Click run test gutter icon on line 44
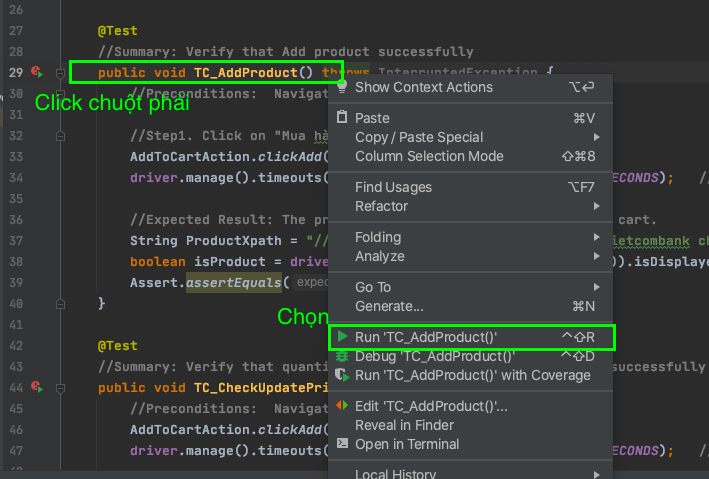 point(37,387)
